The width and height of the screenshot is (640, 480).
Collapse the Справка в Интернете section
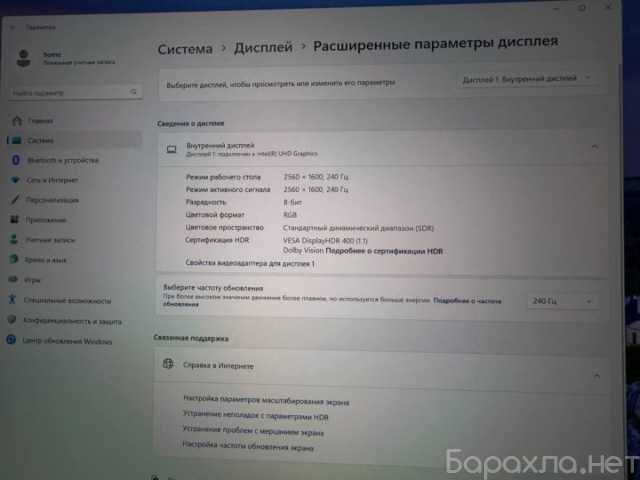coord(596,375)
